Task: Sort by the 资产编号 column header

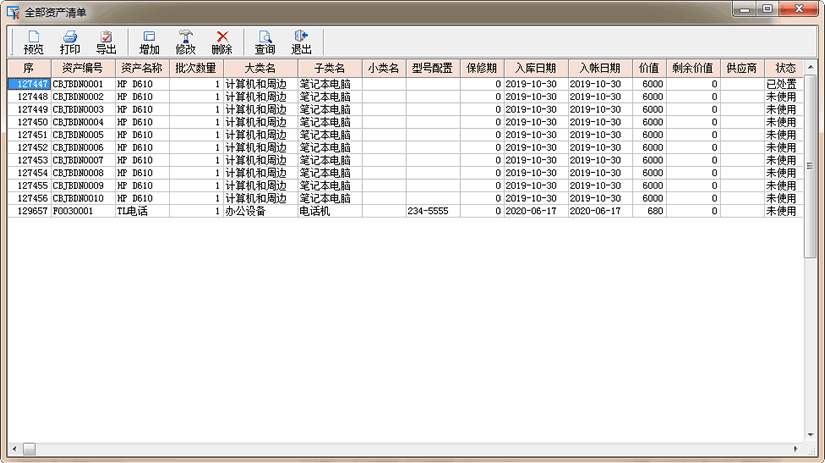Action: tap(83, 68)
